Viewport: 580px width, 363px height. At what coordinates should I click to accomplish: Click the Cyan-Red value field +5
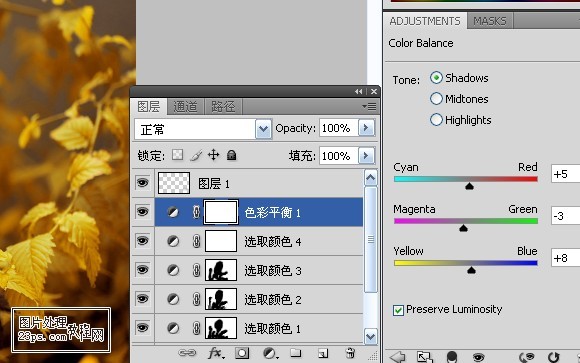point(566,174)
